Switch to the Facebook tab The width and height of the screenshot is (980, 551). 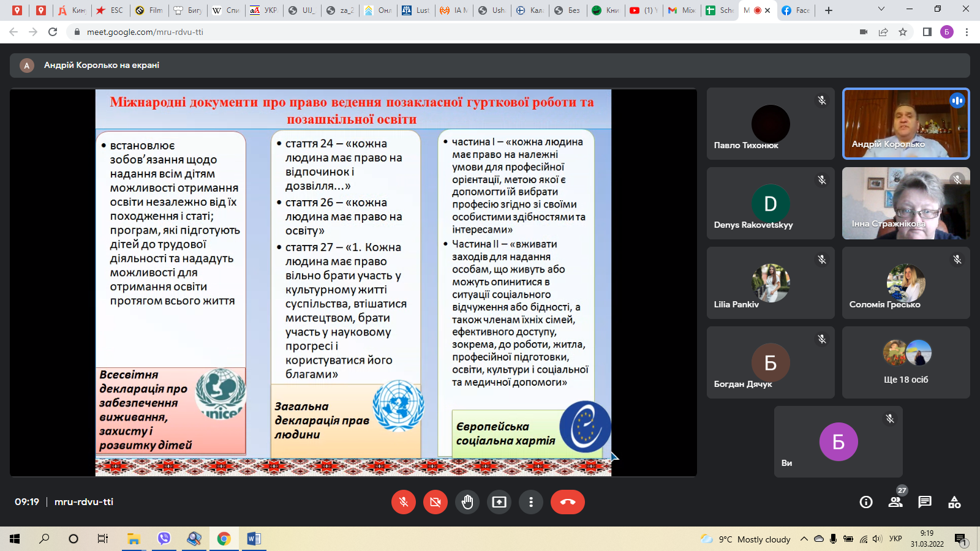(x=795, y=10)
